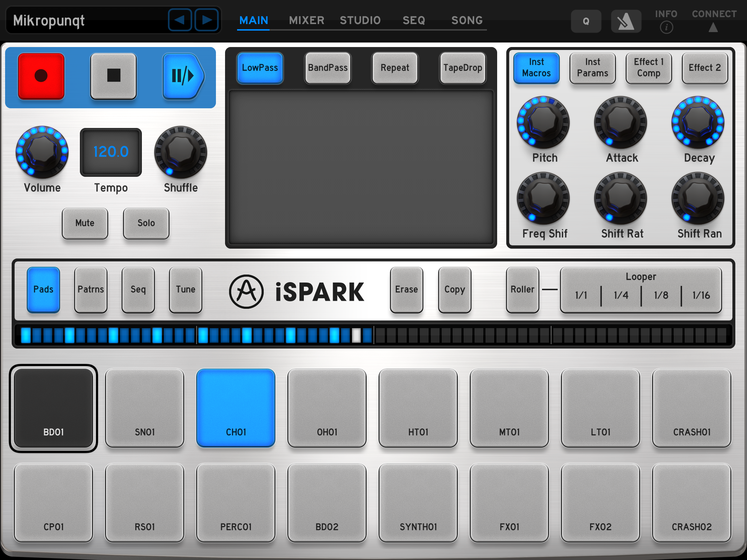Open the CONNECT panel
The height and width of the screenshot is (560, 747).
pyautogui.click(x=714, y=21)
